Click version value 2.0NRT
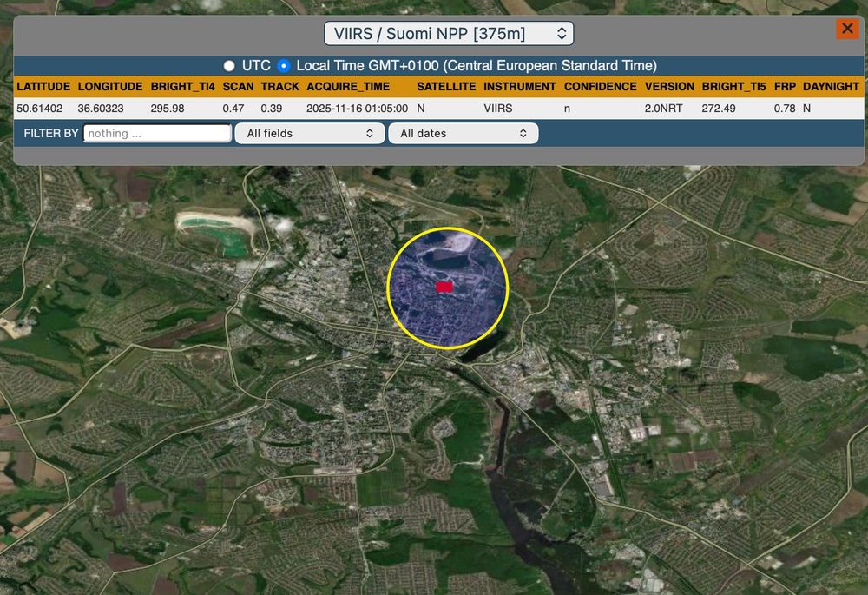The image size is (868, 595). [663, 109]
